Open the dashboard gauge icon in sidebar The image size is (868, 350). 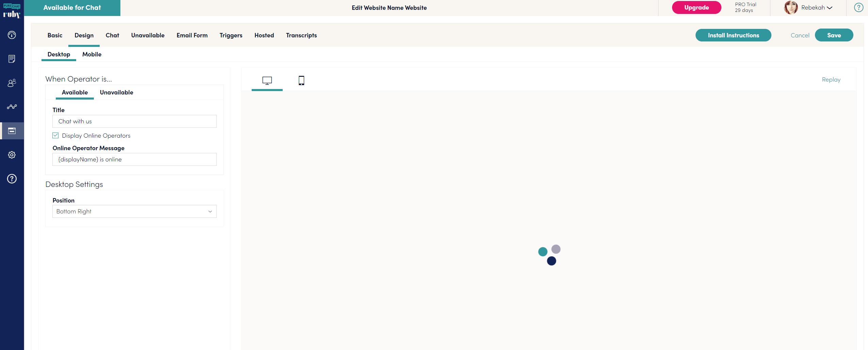coord(12,35)
